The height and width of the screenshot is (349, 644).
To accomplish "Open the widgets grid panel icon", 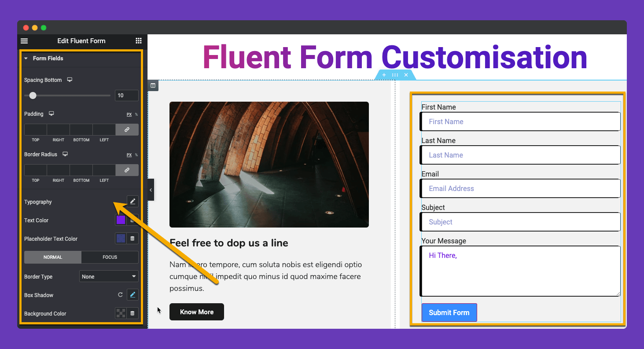I will pos(139,41).
